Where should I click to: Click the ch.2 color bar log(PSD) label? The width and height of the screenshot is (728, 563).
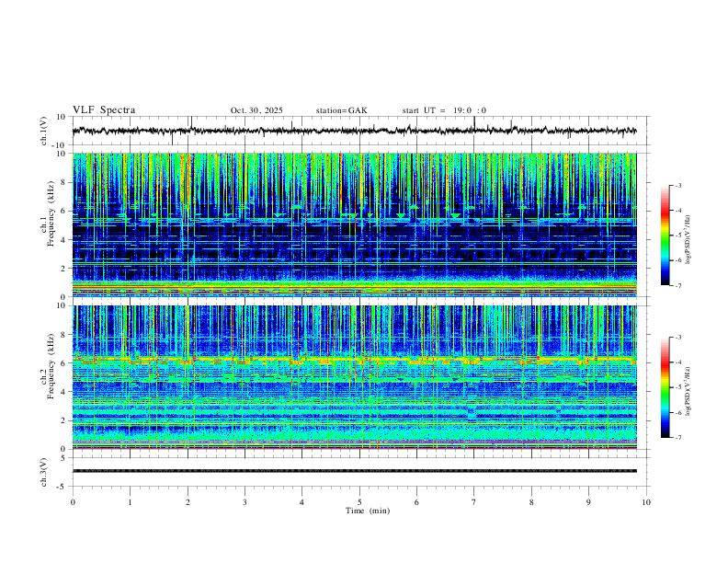pos(688,392)
